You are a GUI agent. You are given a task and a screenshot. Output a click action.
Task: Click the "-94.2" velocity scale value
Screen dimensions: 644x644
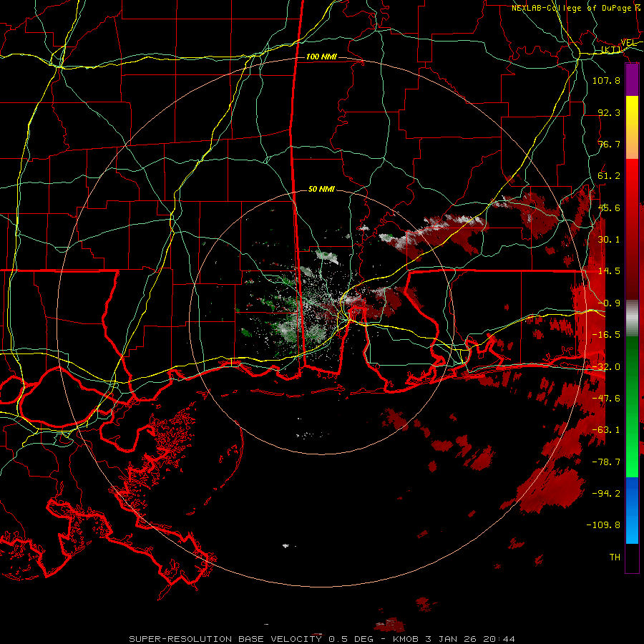coord(606,494)
